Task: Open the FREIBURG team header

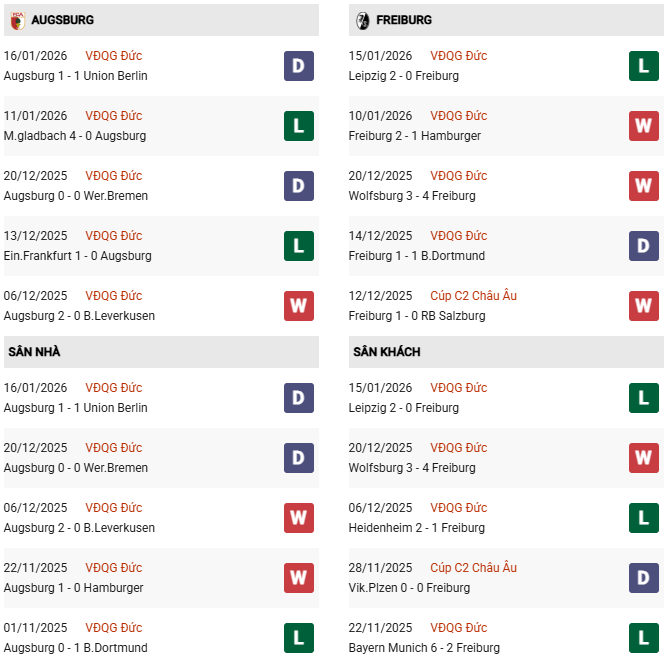Action: (404, 20)
